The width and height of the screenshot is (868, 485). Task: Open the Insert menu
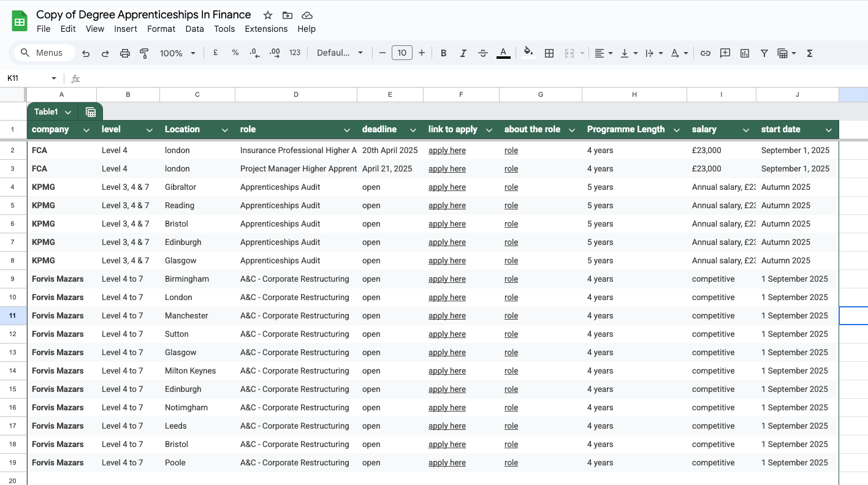[x=126, y=29]
